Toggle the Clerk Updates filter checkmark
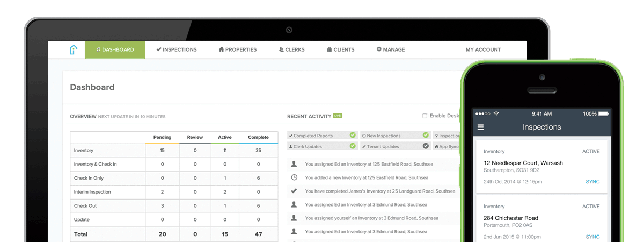 tap(353, 146)
